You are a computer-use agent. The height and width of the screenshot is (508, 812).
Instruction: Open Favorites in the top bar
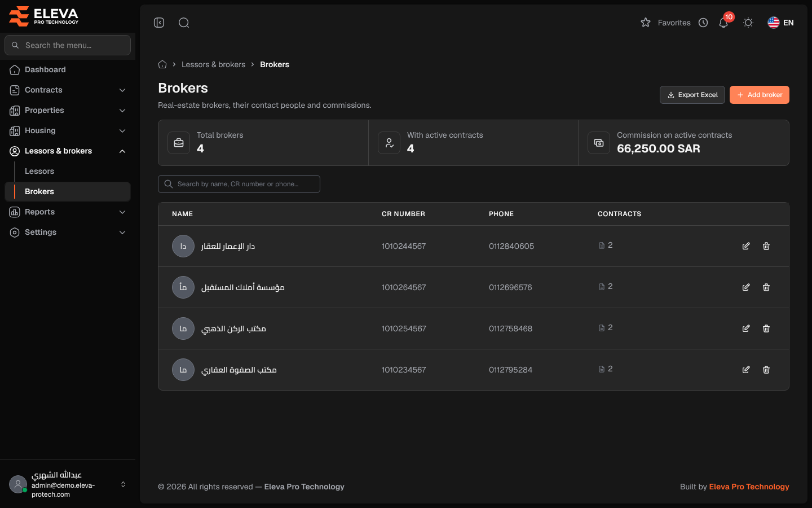pos(665,23)
